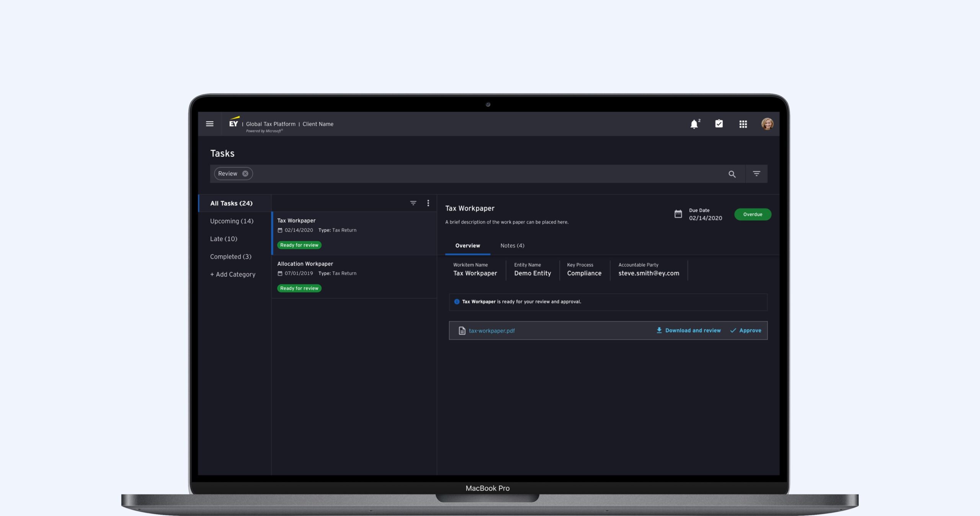Show the Completed (3) tasks
The height and width of the screenshot is (516, 980).
point(230,256)
